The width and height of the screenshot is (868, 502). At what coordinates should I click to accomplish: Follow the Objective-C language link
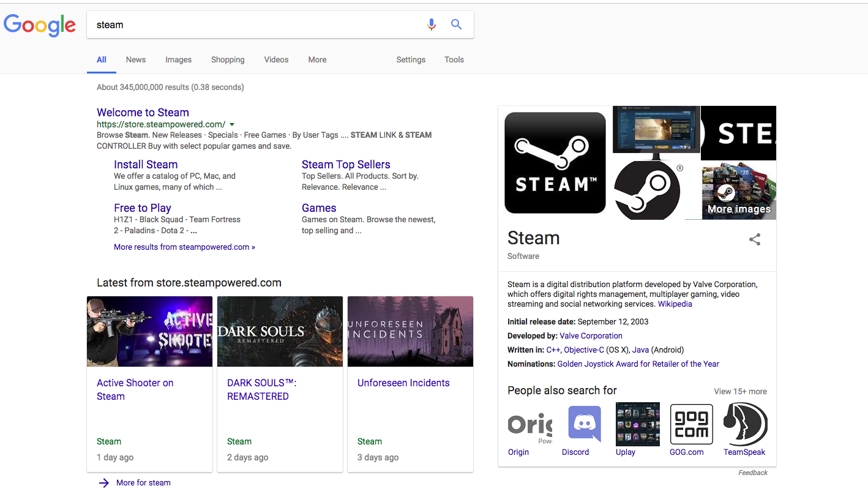[584, 350]
